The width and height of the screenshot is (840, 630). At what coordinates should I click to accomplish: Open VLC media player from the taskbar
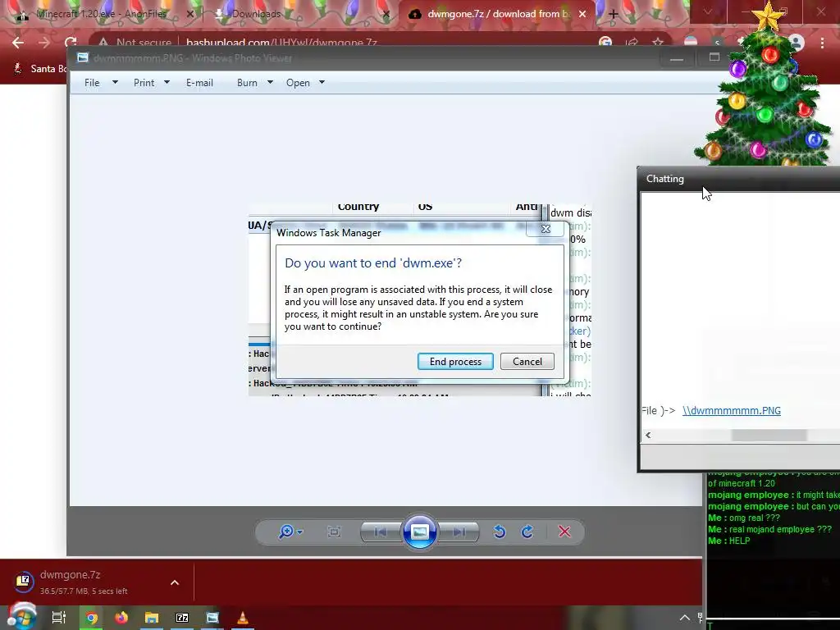pyautogui.click(x=242, y=618)
